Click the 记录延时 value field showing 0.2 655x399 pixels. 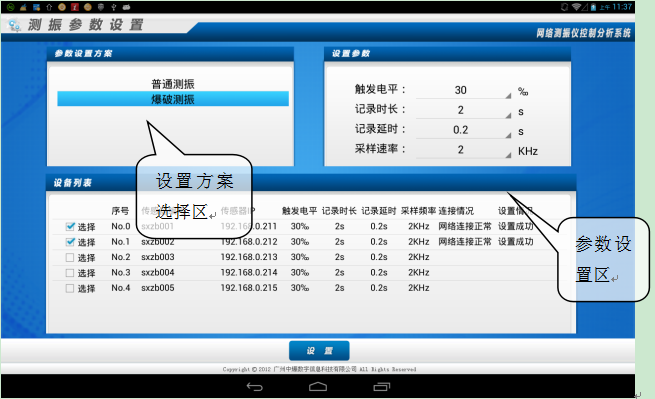463,130
